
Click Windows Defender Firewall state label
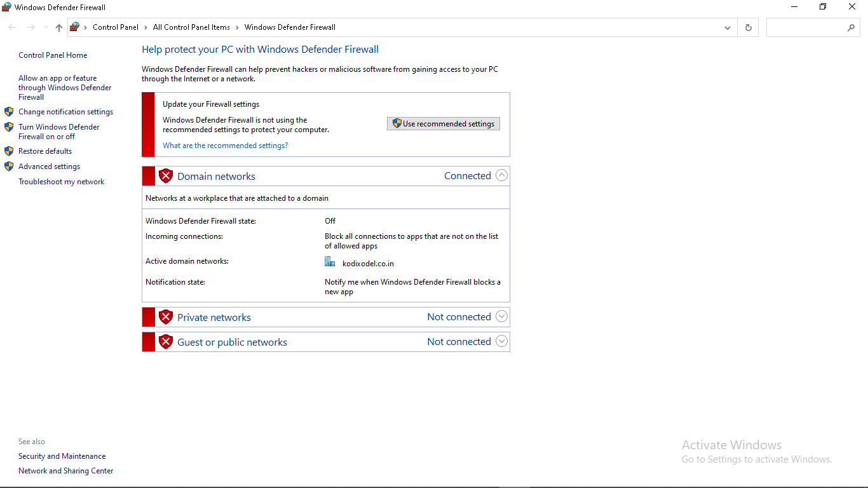click(201, 221)
